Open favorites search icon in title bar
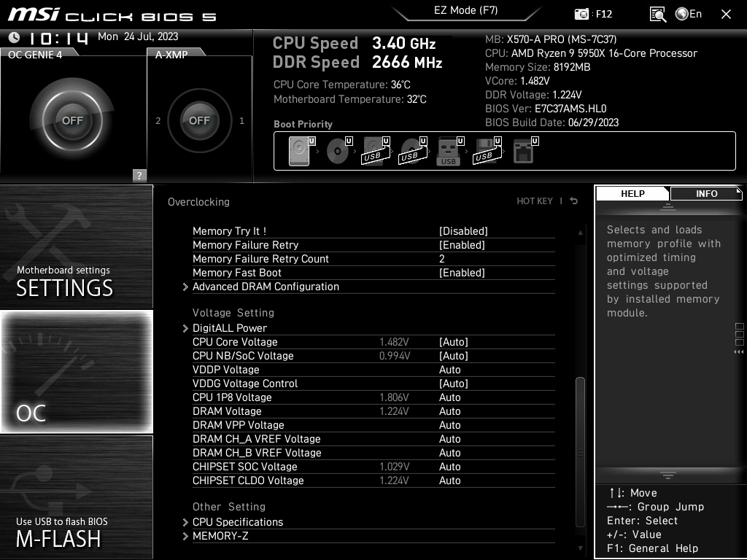 pyautogui.click(x=657, y=13)
